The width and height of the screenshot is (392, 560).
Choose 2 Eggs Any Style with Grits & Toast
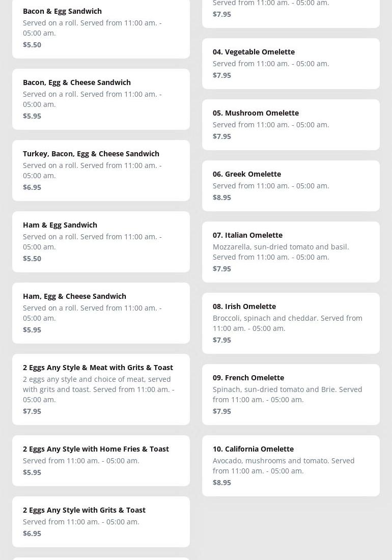click(x=101, y=521)
